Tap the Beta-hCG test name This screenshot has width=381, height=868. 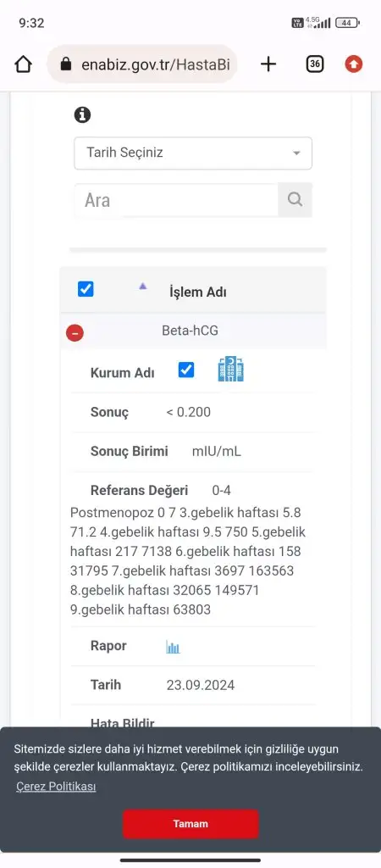pyautogui.click(x=190, y=331)
